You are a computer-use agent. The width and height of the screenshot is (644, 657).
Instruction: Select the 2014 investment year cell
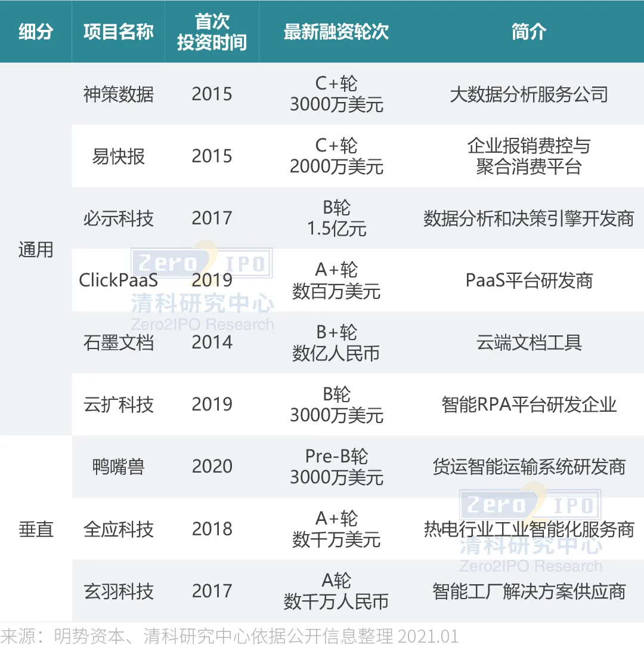click(212, 343)
